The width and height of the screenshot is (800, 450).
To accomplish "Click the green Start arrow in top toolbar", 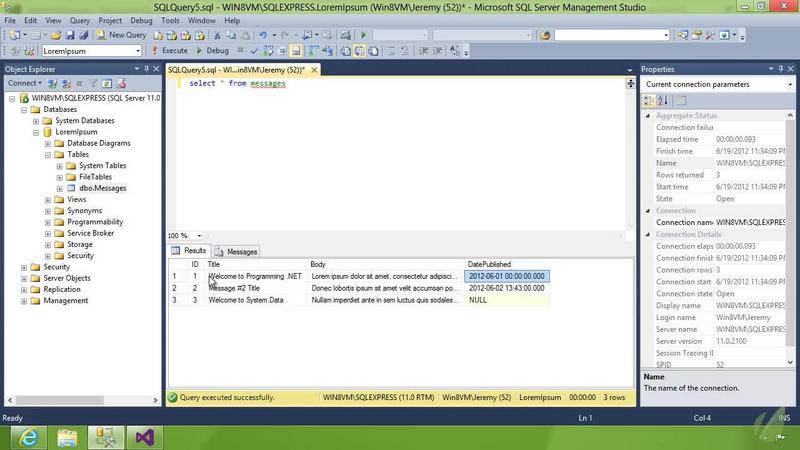I will click(x=363, y=35).
